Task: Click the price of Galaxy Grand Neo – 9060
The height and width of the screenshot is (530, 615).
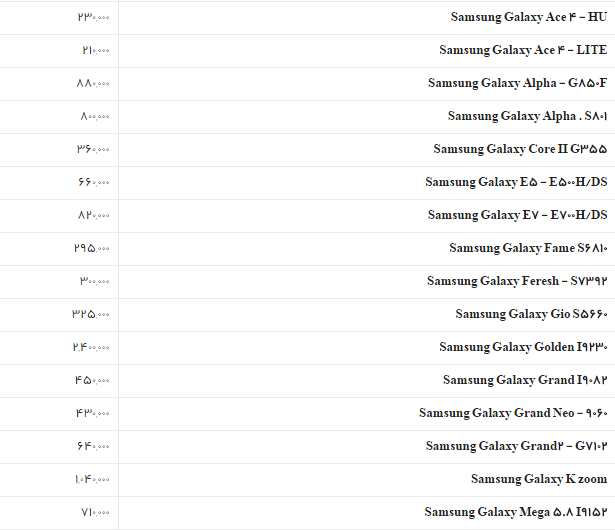Action: 93,413
